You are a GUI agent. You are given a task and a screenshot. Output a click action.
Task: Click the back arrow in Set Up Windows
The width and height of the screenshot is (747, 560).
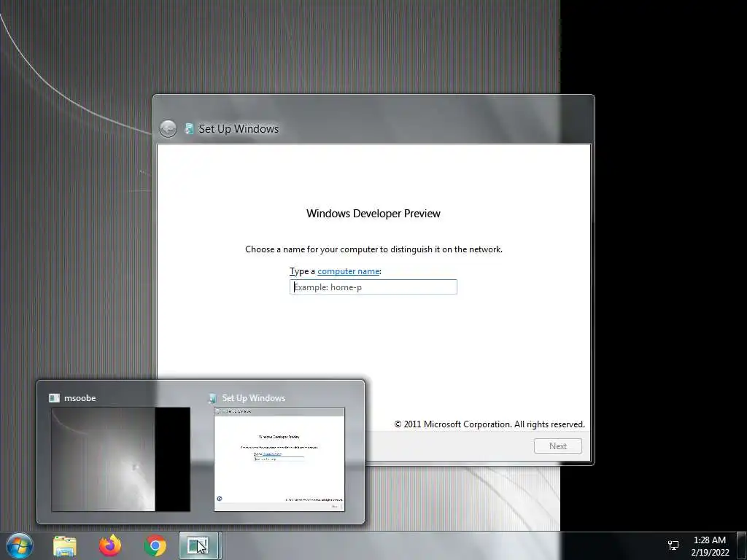[168, 128]
